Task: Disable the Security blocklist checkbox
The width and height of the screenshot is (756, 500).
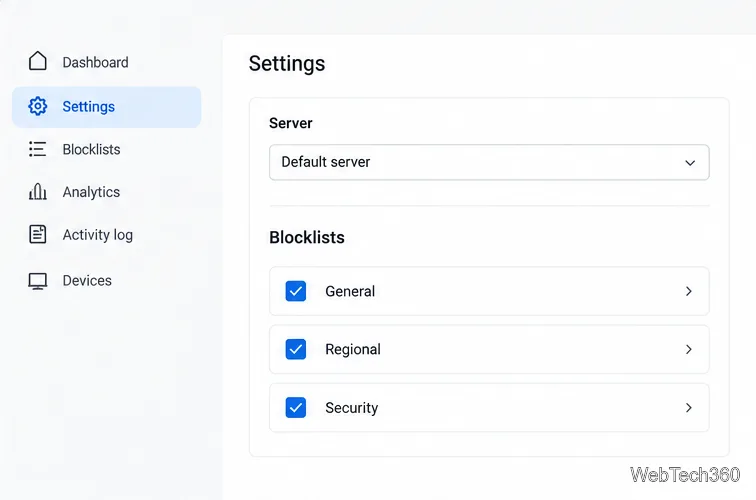Action: click(x=296, y=407)
